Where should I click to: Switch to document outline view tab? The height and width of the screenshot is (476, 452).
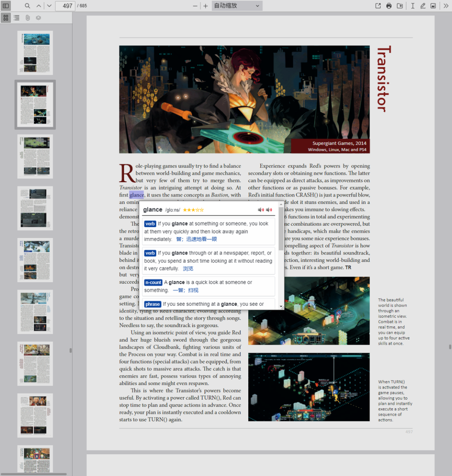[17, 18]
